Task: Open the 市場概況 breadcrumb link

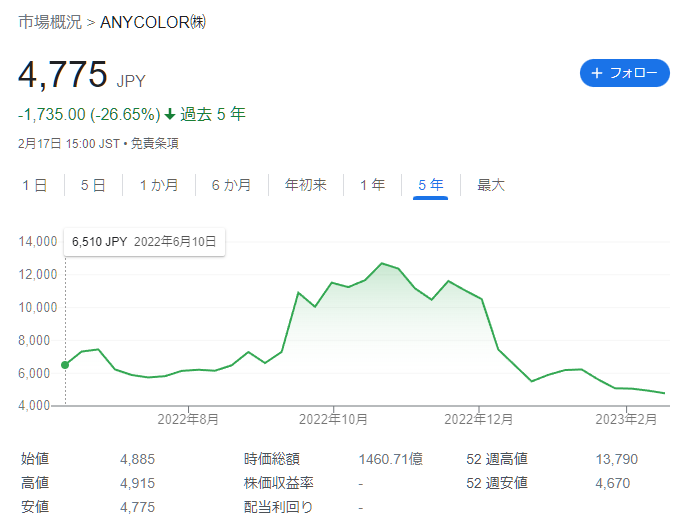Action: coord(50,22)
